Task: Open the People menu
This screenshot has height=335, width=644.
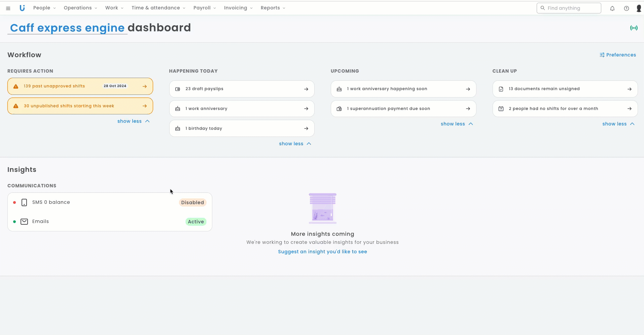Action: point(44,8)
